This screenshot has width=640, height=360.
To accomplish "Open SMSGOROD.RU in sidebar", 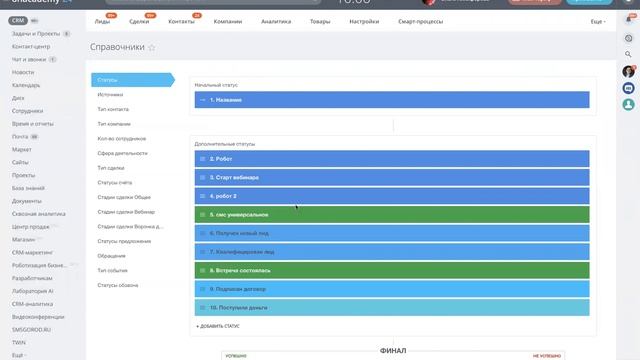I will [31, 329].
